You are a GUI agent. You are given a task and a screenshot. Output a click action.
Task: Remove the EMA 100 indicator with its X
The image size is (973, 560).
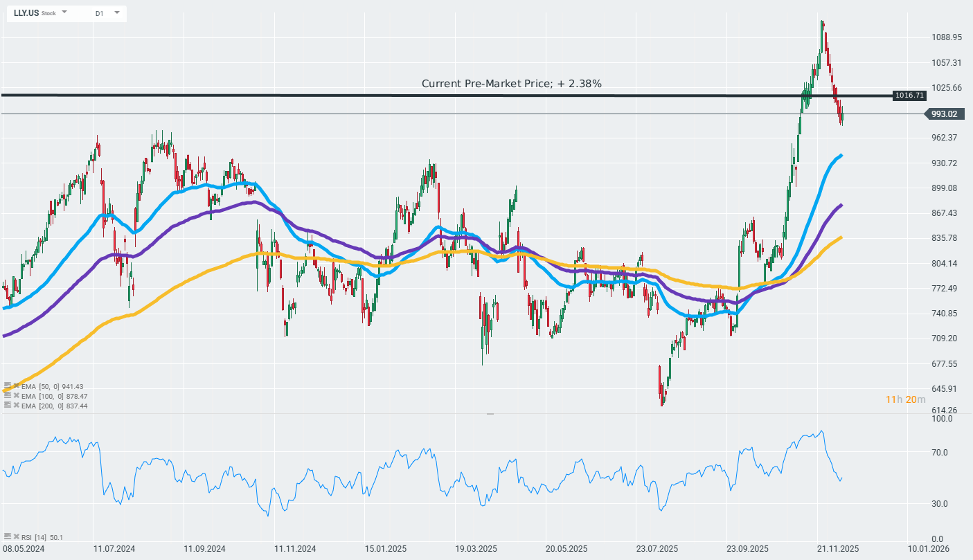pos(17,396)
